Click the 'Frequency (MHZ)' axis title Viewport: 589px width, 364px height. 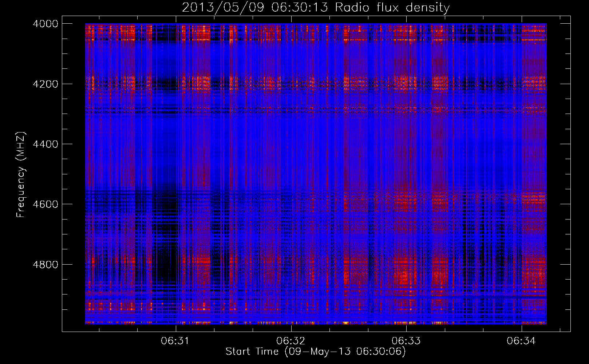[21, 174]
